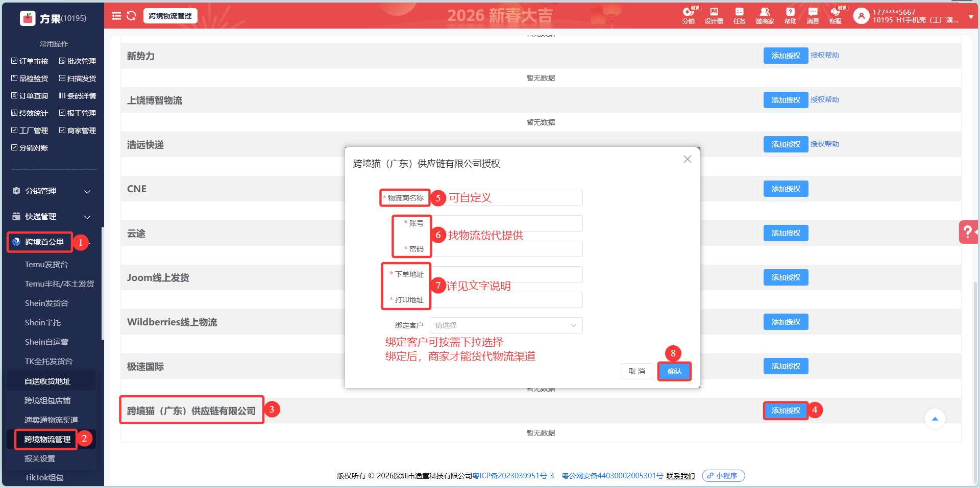Click the floating red question mark button
Viewport: 980px width, 488px height.
click(x=968, y=232)
